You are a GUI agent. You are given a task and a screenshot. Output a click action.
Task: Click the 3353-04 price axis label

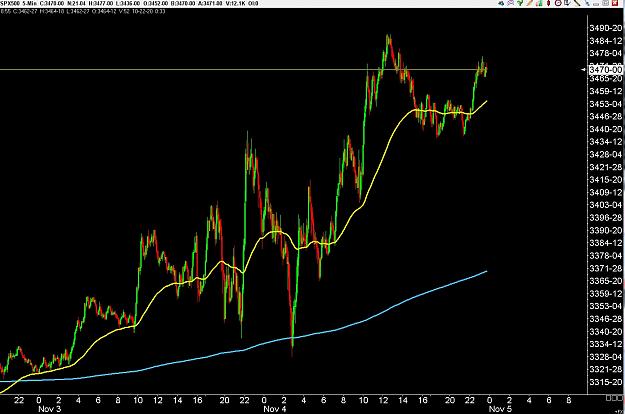pyautogui.click(x=606, y=306)
